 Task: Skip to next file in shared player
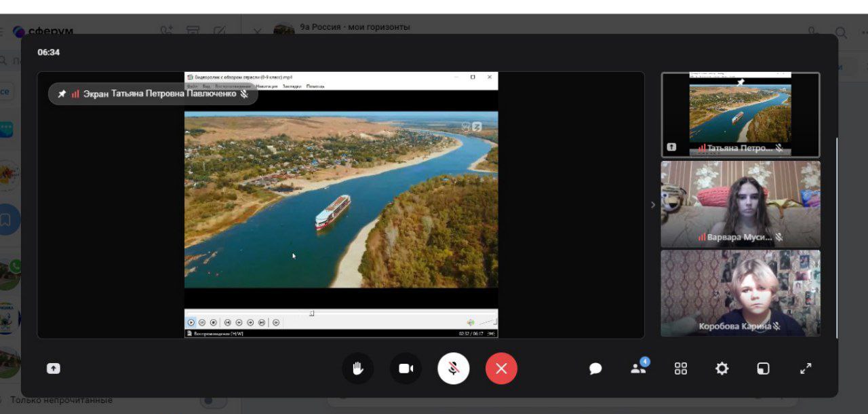[261, 322]
